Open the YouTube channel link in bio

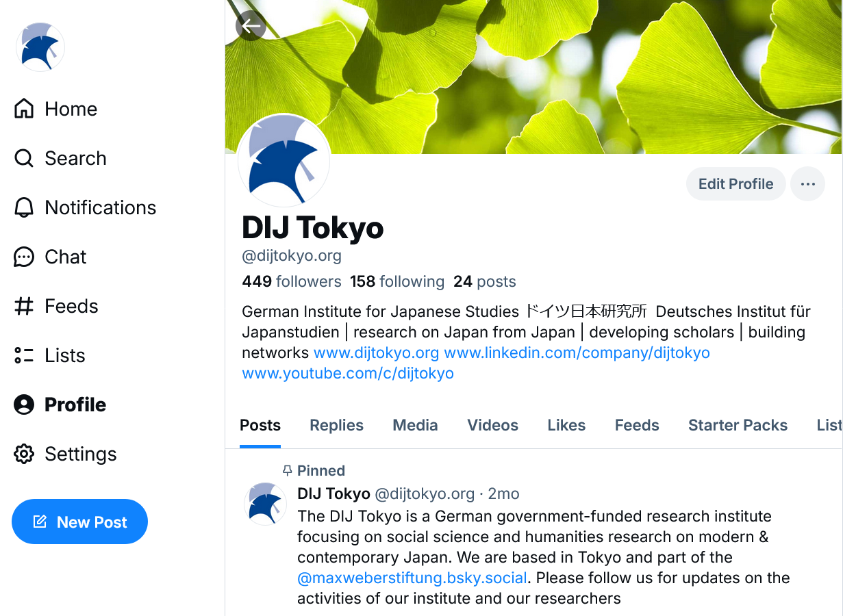pos(348,373)
